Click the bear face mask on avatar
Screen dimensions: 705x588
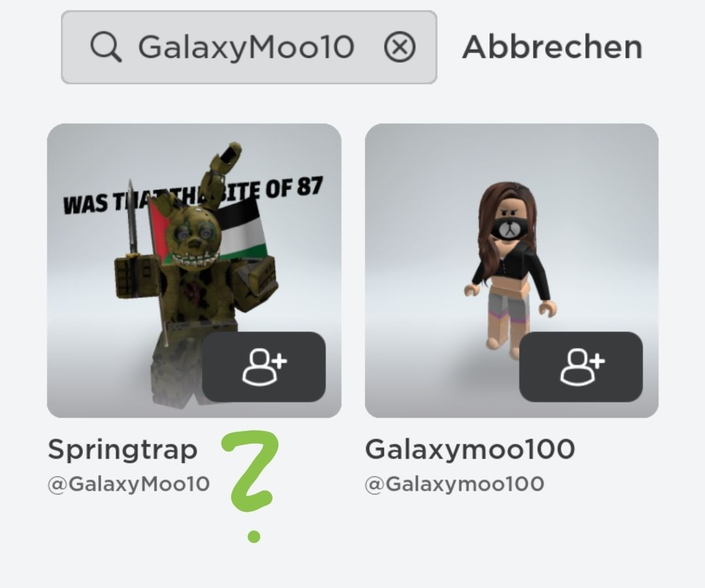pos(508,229)
